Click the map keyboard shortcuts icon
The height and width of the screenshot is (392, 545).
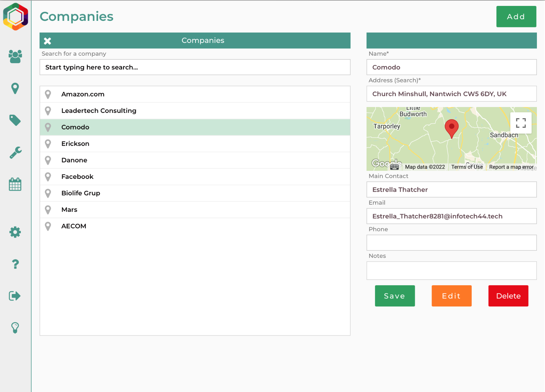click(394, 167)
